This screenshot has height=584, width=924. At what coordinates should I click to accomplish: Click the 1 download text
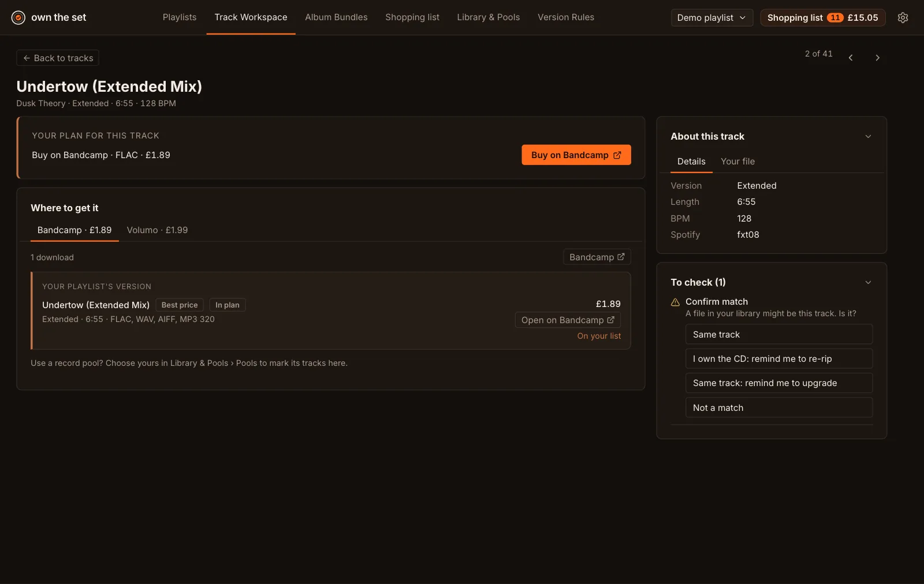pyautogui.click(x=52, y=257)
